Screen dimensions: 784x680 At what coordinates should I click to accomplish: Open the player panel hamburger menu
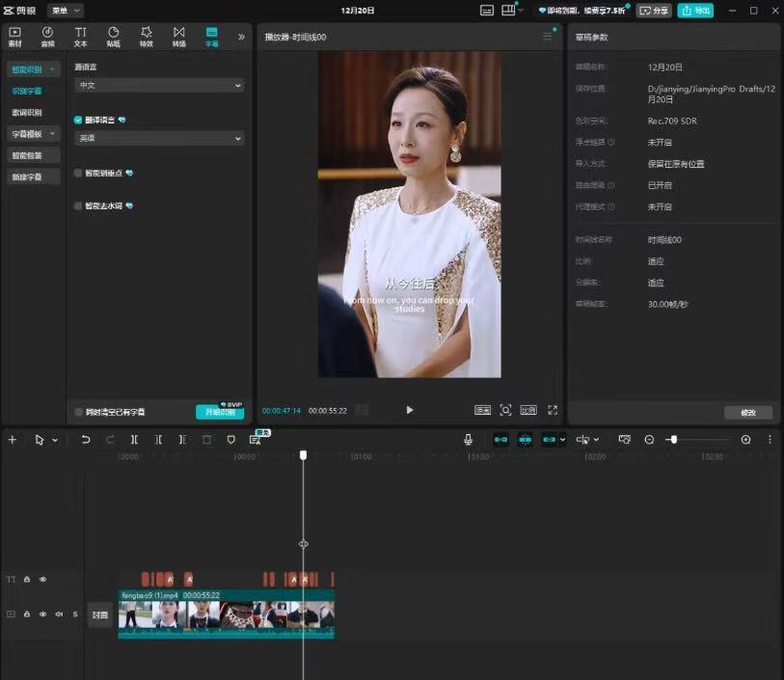tap(548, 37)
